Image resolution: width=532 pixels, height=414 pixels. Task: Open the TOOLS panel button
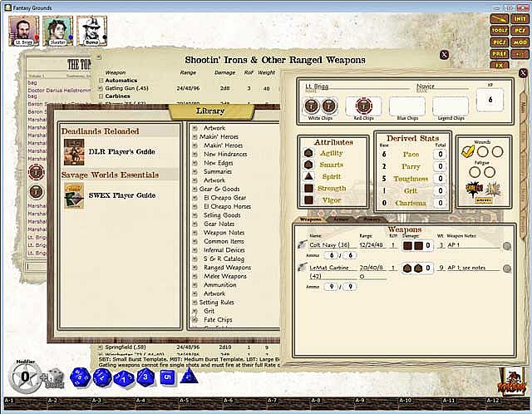[x=500, y=31]
